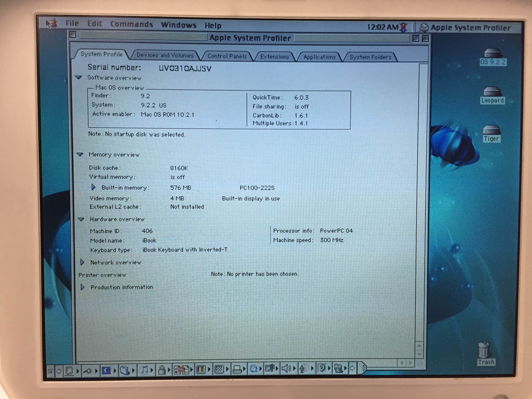The height and width of the screenshot is (399, 532).
Task: Collapse the Hardware overview section
Action: pyautogui.click(x=81, y=219)
